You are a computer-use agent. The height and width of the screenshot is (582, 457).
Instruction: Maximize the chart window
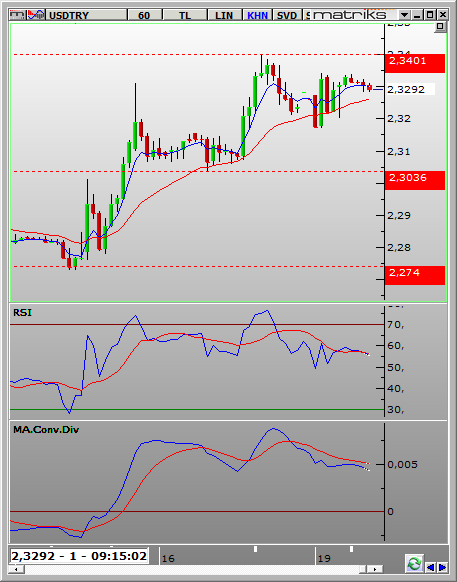pos(430,15)
